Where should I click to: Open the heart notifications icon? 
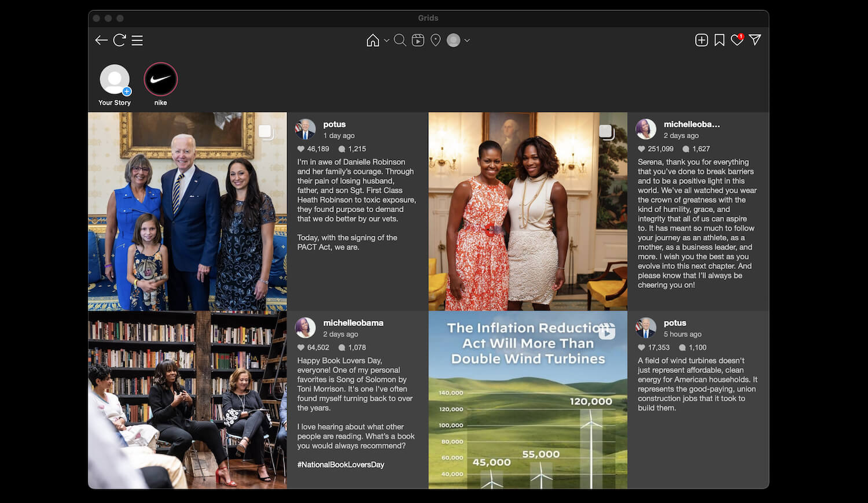(737, 40)
